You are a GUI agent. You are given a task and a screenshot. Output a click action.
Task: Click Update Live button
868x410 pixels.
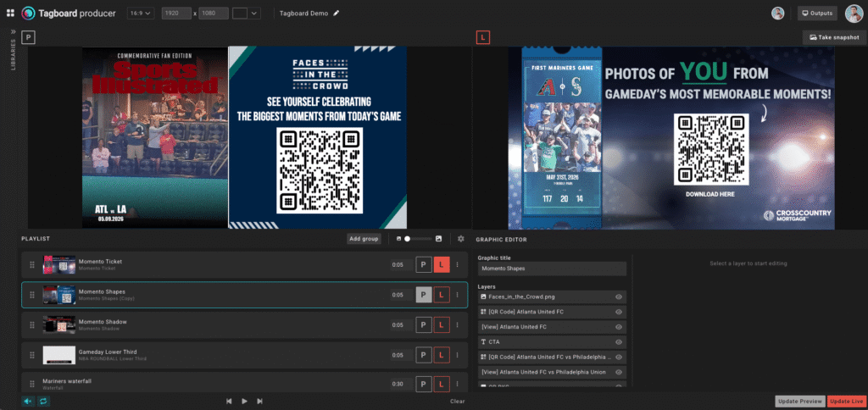click(x=847, y=402)
